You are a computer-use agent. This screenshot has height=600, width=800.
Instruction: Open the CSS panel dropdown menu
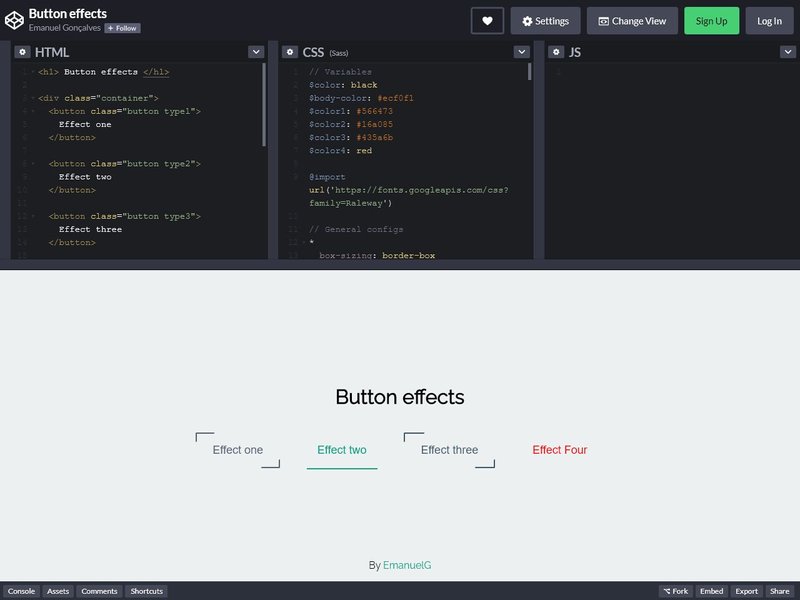[521, 51]
